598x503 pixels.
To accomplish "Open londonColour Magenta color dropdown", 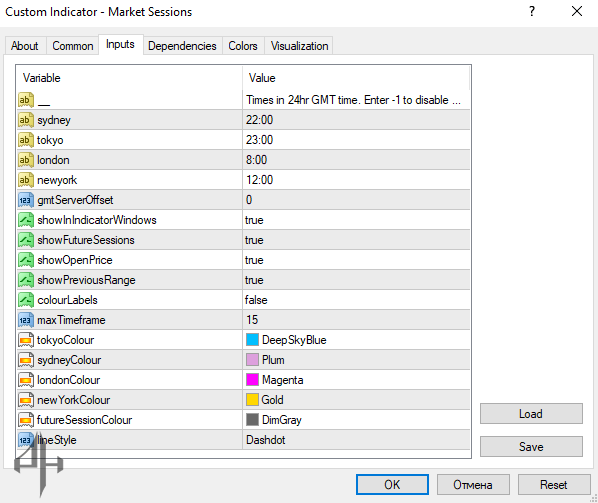I will click(x=356, y=380).
